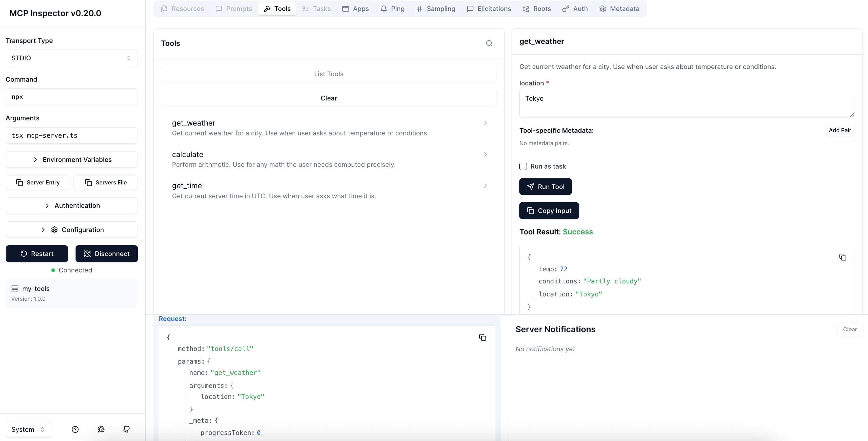868x441 pixels.
Task: Click the bug report icon
Action: pos(101,429)
